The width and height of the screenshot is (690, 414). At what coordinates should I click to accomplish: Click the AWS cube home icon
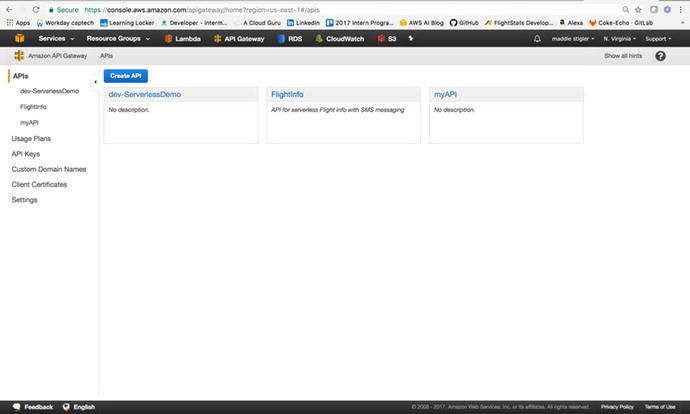tap(20, 38)
